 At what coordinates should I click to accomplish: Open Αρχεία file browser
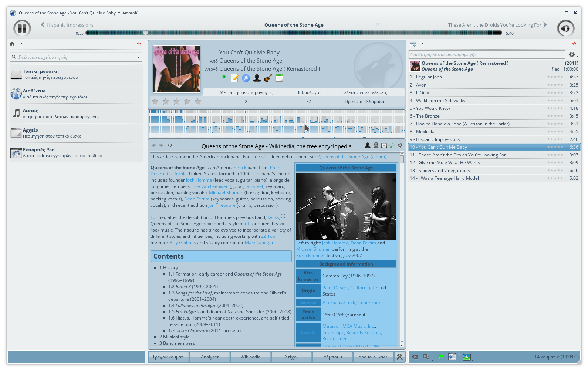(76, 133)
